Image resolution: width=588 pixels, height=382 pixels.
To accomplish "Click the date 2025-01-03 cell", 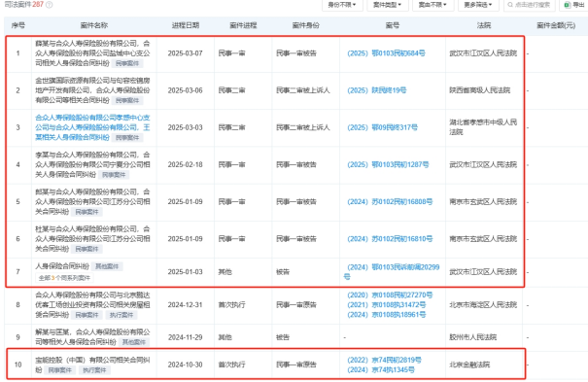I will [186, 272].
